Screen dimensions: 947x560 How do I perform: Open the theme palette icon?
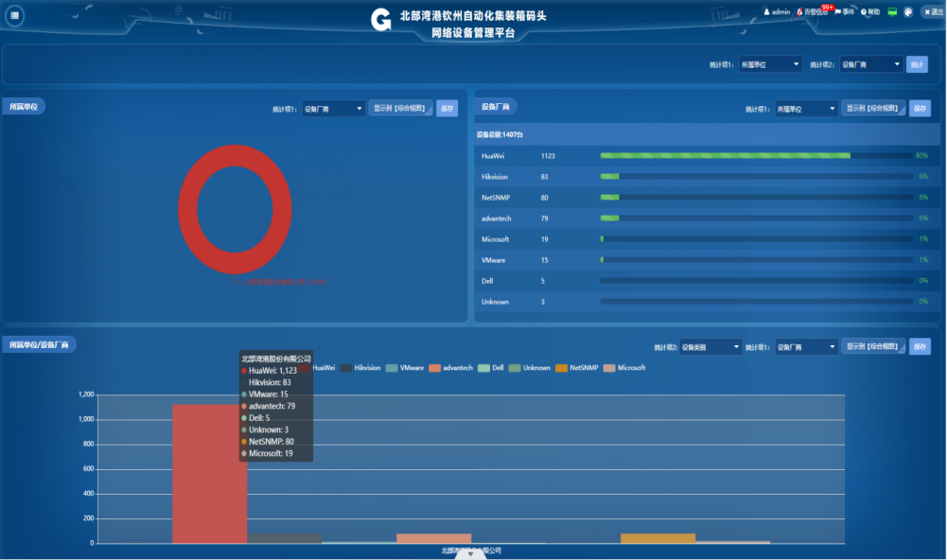tap(908, 12)
